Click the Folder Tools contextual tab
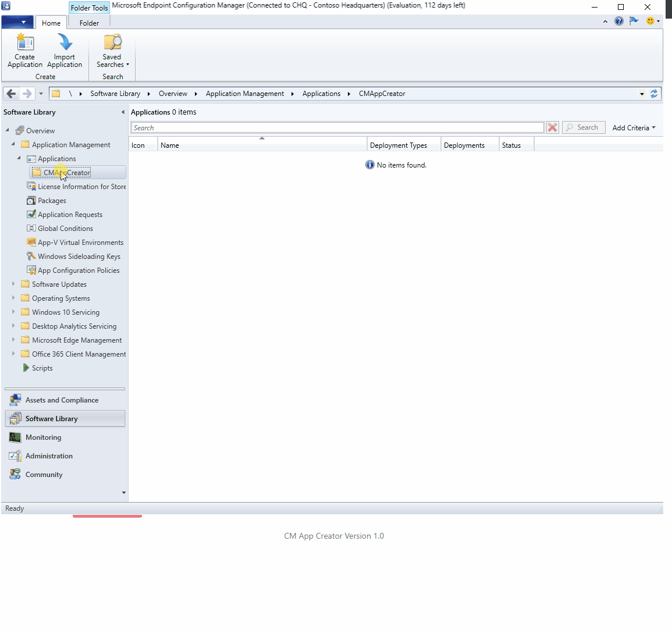 [89, 8]
